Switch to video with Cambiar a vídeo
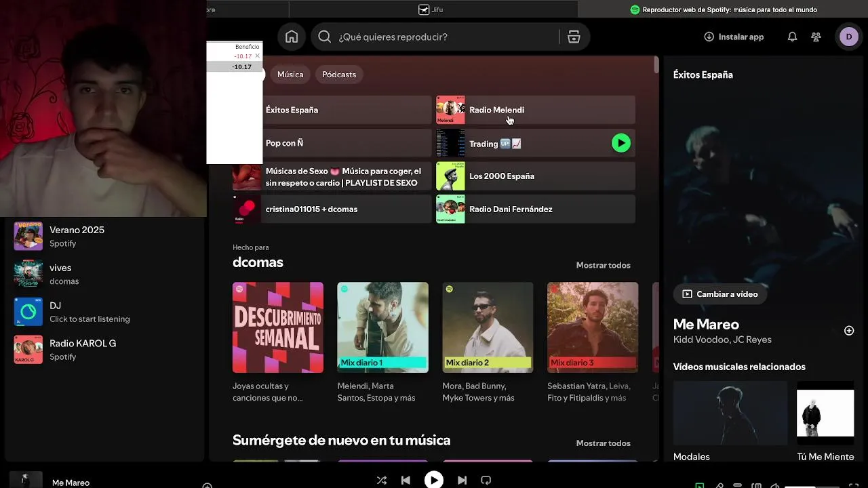 coord(719,294)
